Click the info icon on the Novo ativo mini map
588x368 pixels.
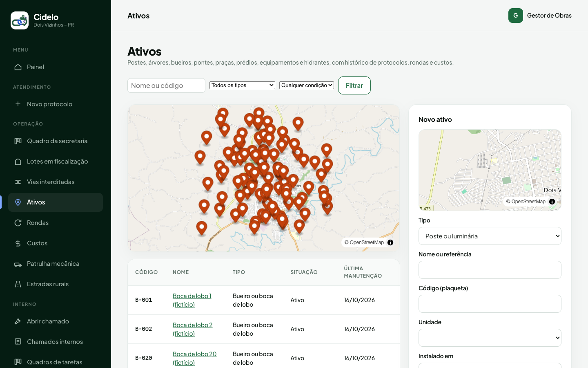[552, 202]
